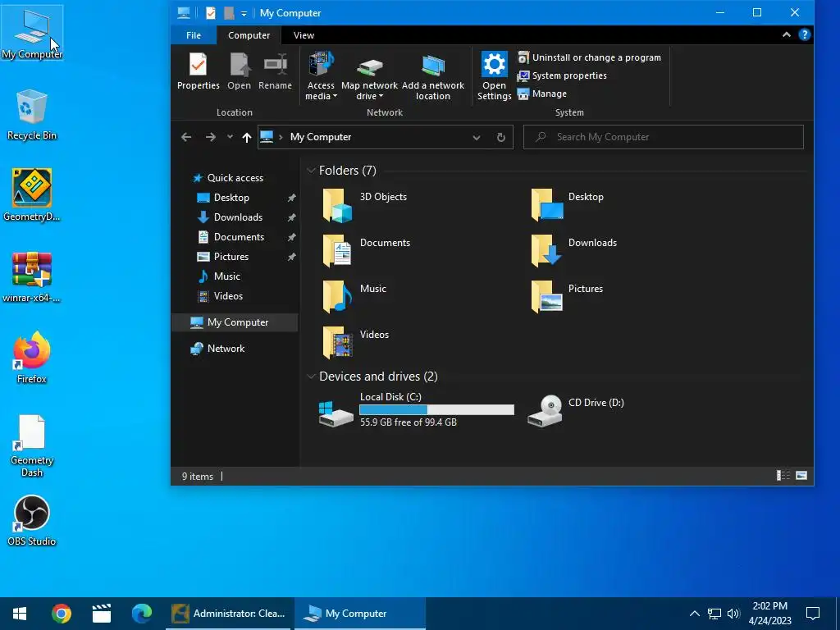Switch to the Details view layout
This screenshot has width=840, height=630.
[783, 476]
